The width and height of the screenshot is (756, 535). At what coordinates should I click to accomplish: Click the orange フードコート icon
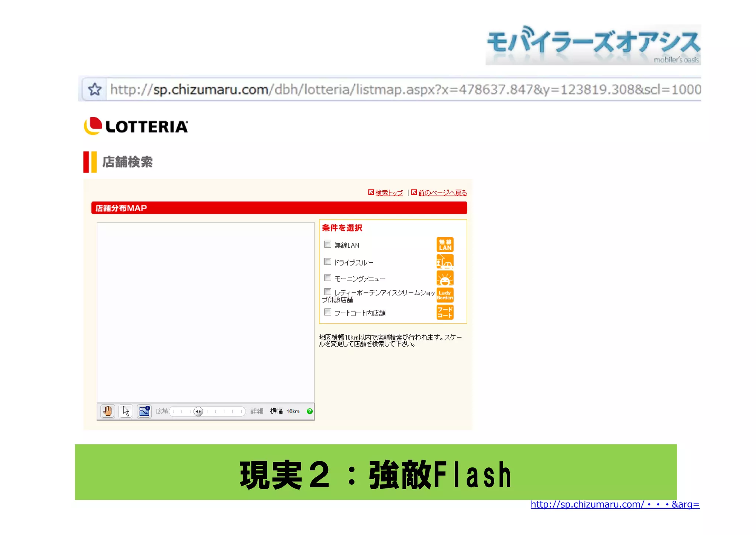click(x=445, y=312)
